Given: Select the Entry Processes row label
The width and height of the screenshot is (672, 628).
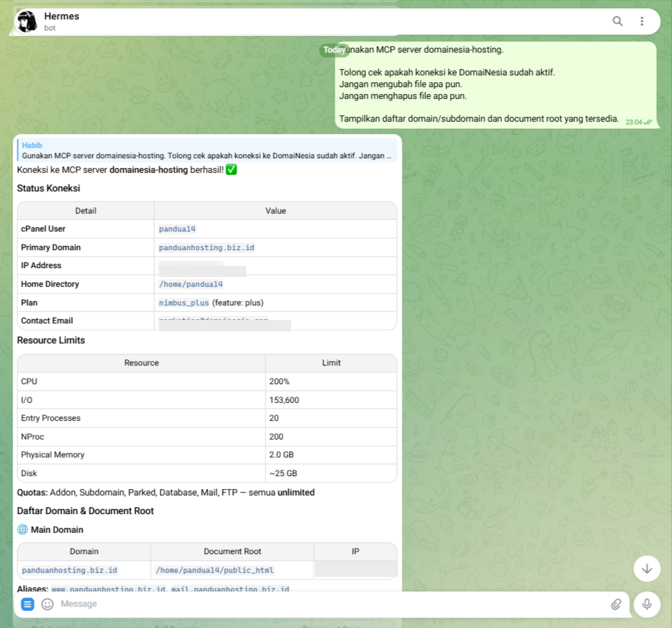Looking at the screenshot, I should click(50, 418).
